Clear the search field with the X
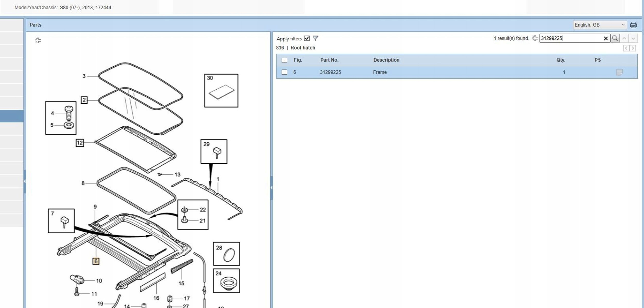 pos(606,39)
